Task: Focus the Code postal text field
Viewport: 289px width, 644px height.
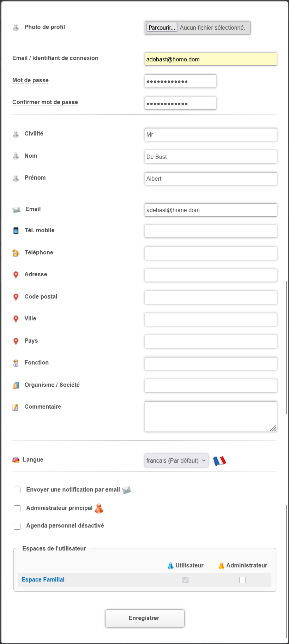Action: coord(211,297)
